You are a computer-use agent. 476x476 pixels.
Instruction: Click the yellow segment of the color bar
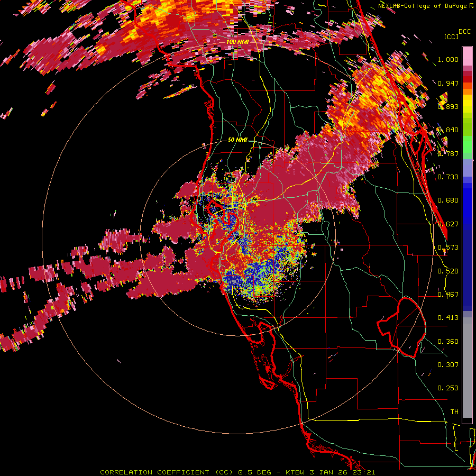[467, 104]
